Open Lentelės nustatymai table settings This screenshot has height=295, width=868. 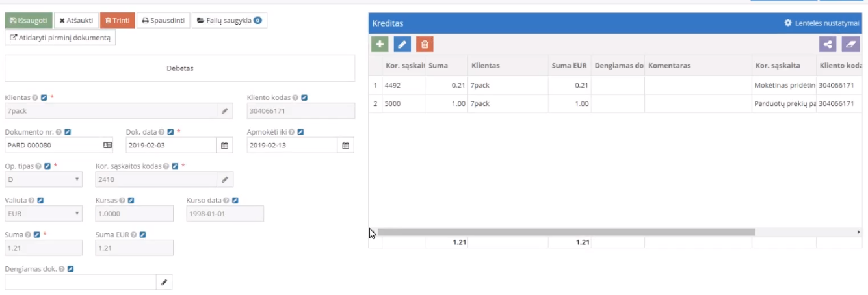point(822,23)
